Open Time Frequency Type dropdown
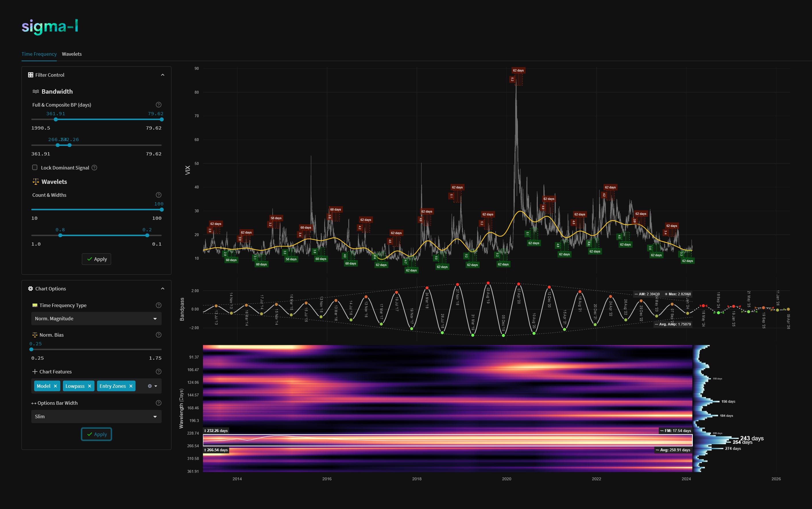 pyautogui.click(x=96, y=319)
